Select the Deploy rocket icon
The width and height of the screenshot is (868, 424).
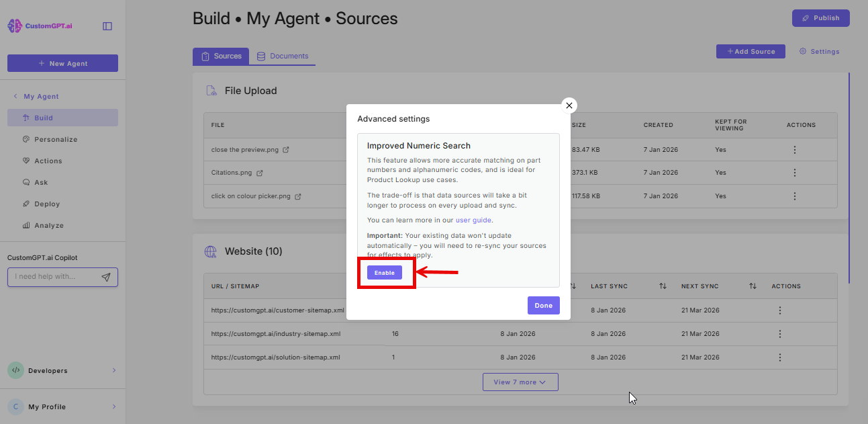click(25, 204)
